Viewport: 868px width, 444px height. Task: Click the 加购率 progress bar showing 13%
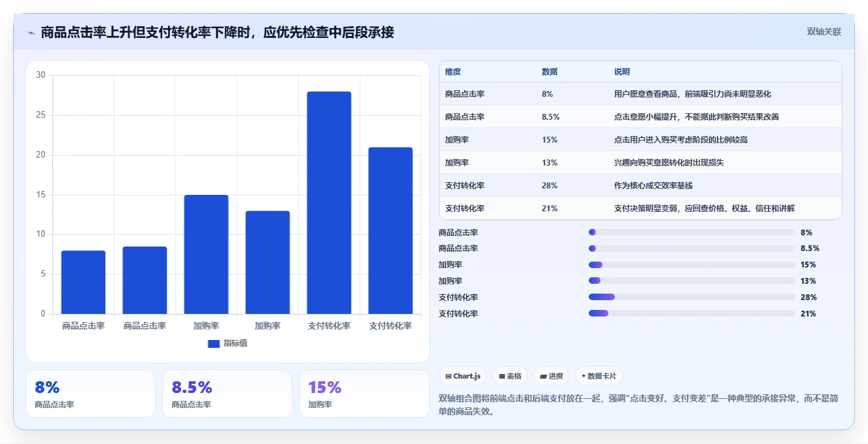point(692,281)
